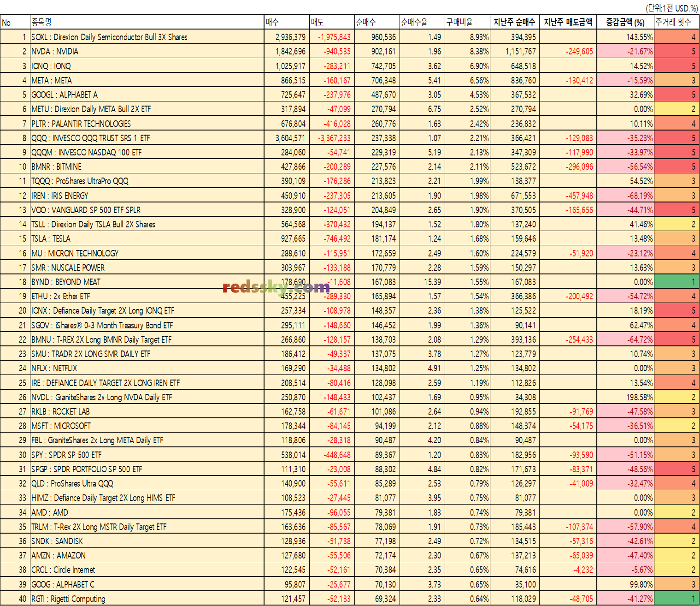Image resolution: width=700 pixels, height=606 pixels.
Task: Select TQQQ : ProShares UltraPro QQQ
Action: point(147,181)
